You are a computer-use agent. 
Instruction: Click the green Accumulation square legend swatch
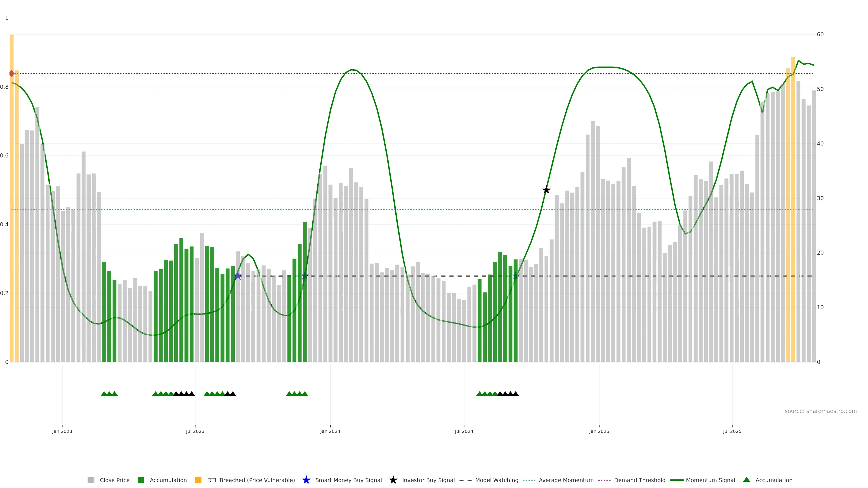tap(141, 480)
